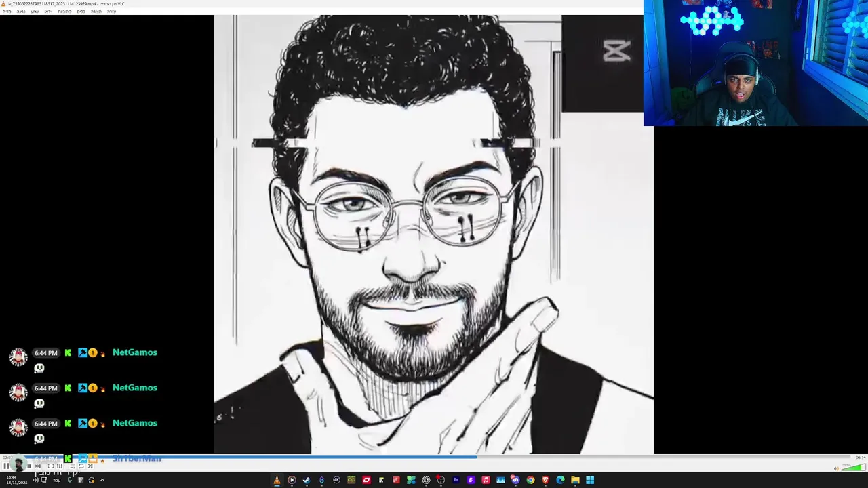Viewport: 868px width, 488px height.
Task: Click the small profile avatar over VLC controls
Action: click(x=18, y=464)
